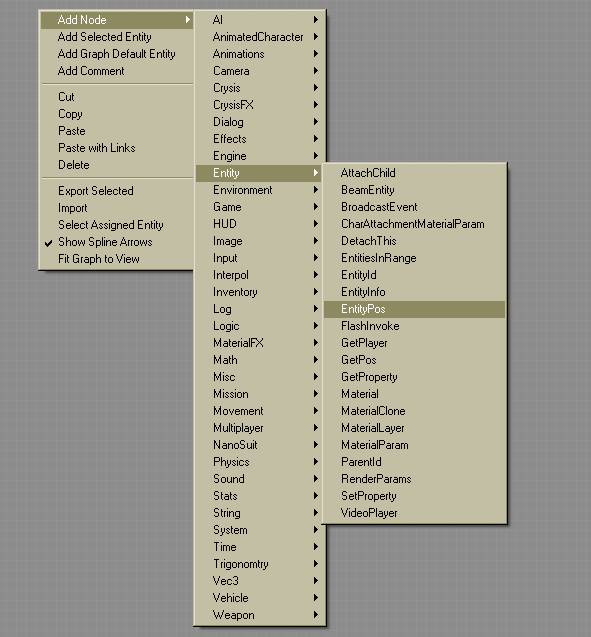Screen dimensions: 591x637
Task: Add a GetPlayer node
Action: tap(414, 343)
